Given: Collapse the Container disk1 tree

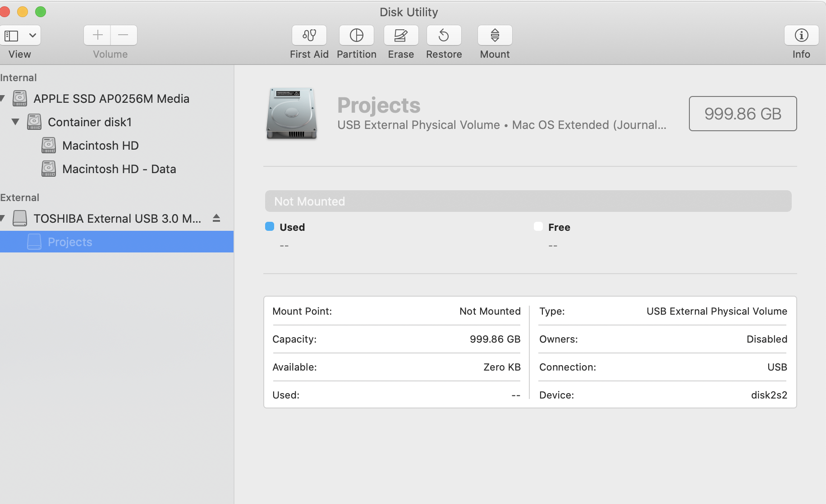Looking at the screenshot, I should click(x=15, y=122).
